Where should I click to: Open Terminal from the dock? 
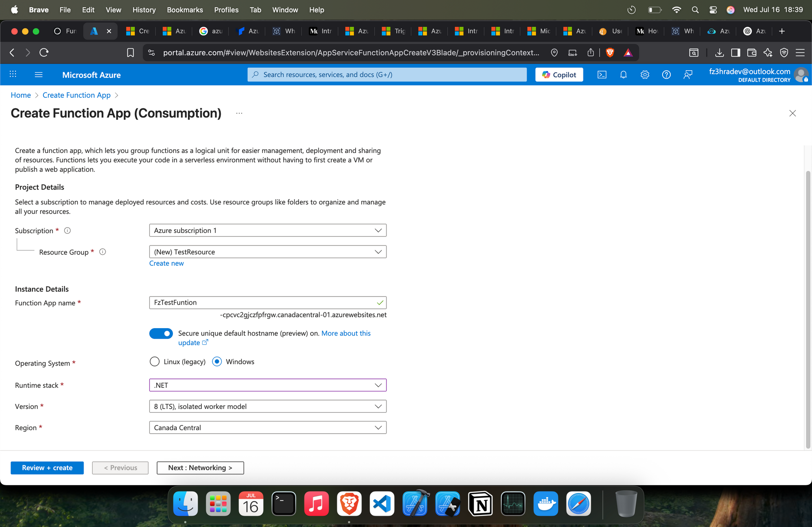pos(283,503)
